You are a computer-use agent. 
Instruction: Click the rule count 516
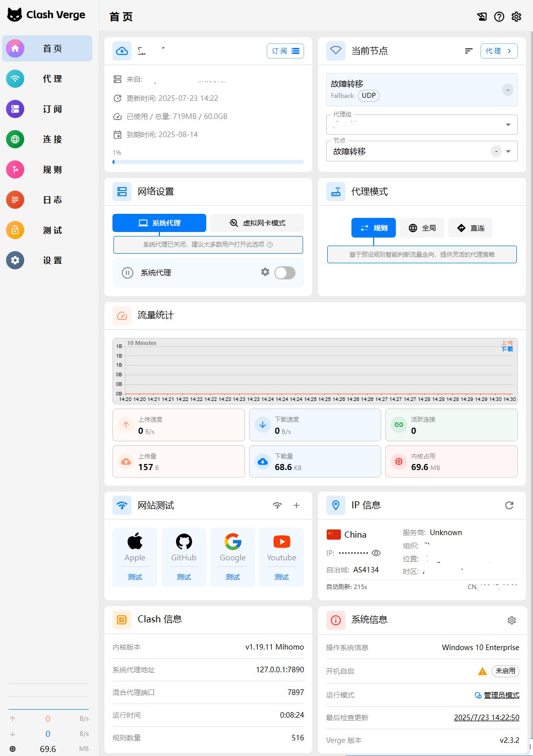[298, 738]
